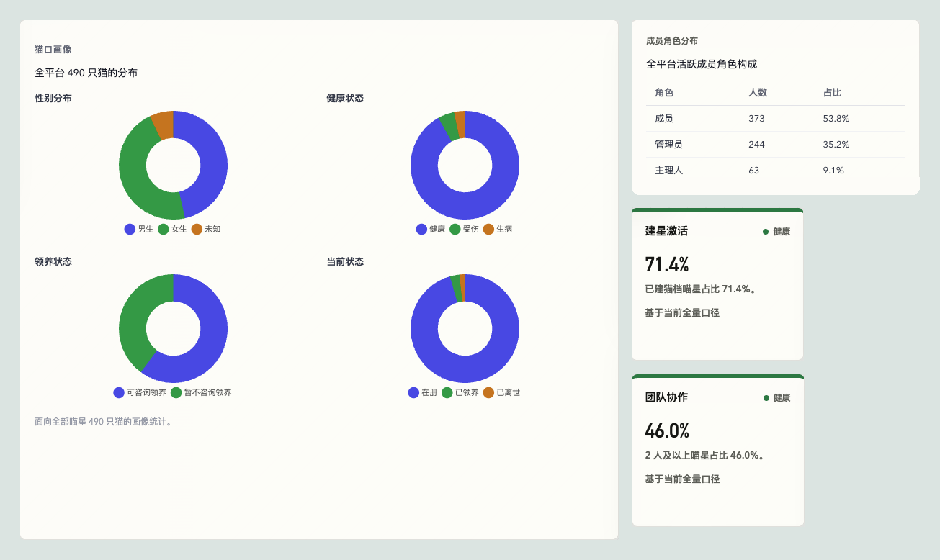This screenshot has width=940, height=560.
Task: Click the 35.2% percentage cell
Action: (836, 145)
